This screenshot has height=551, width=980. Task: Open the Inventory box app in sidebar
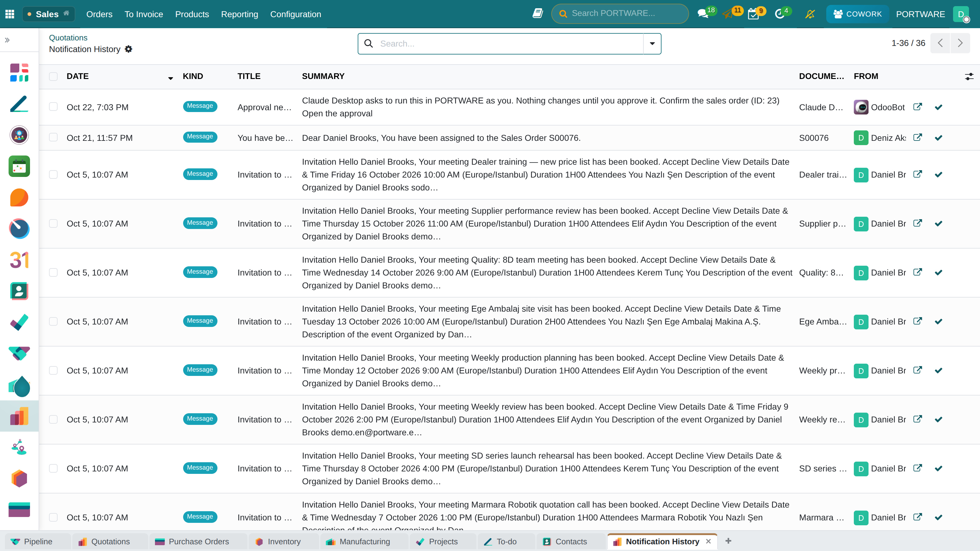point(19,478)
